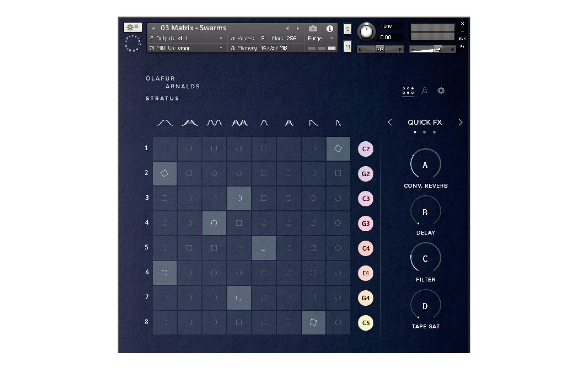Take a snapshot with the camera icon
This screenshot has height=368, width=588.
[x=312, y=28]
